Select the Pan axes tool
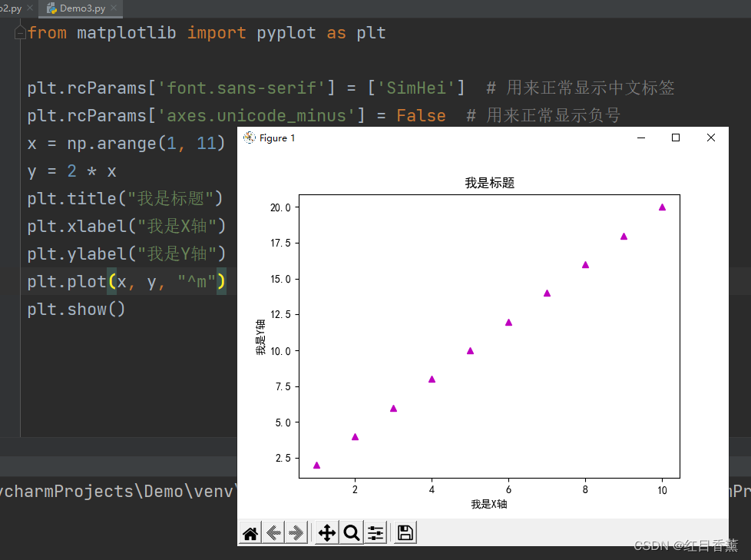Viewport: 751px width, 560px height. 327,532
